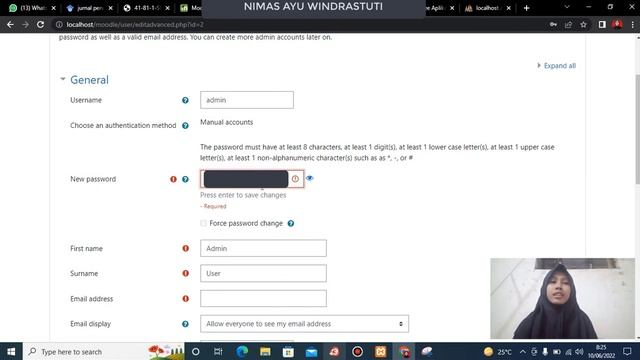Click the address bar URL
Screen dimensions: 640x360
pos(135,24)
